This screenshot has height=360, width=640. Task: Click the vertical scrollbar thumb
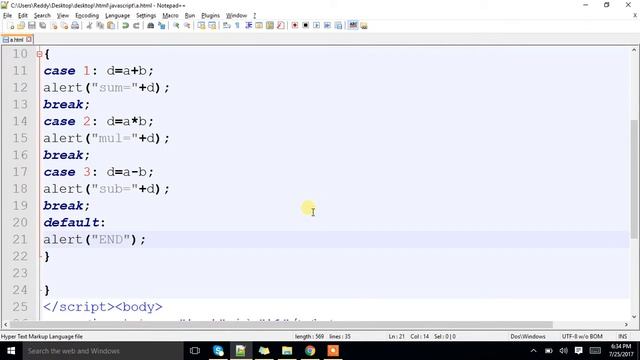(x=634, y=179)
